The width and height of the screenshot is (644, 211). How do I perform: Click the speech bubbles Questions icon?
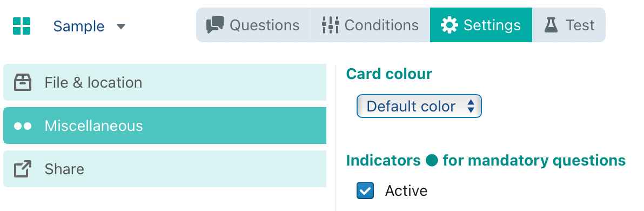(x=215, y=25)
